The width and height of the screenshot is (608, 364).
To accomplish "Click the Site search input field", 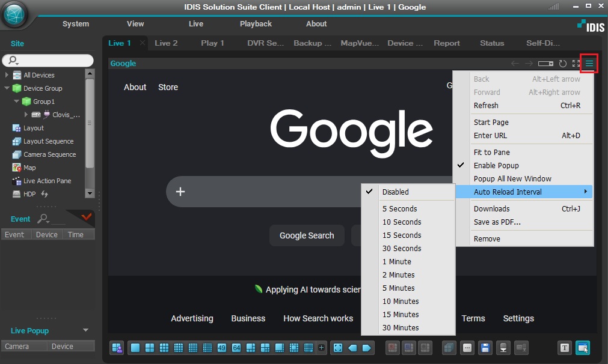I will (48, 60).
